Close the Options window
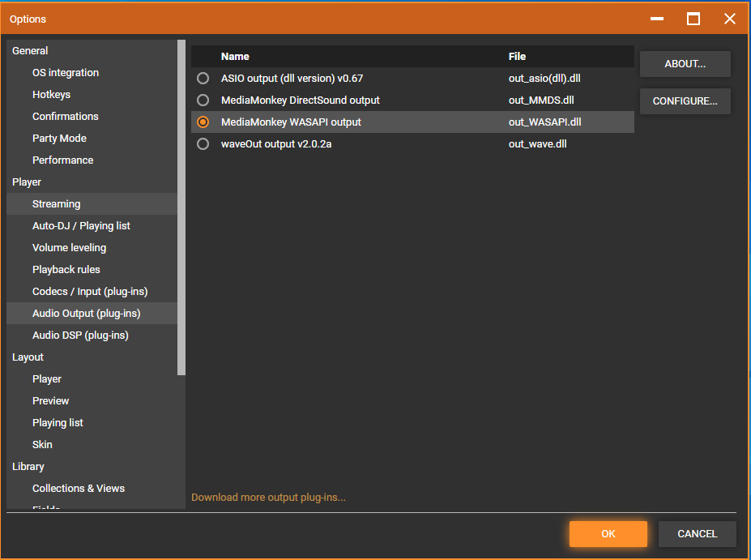The height and width of the screenshot is (560, 751). tap(729, 19)
